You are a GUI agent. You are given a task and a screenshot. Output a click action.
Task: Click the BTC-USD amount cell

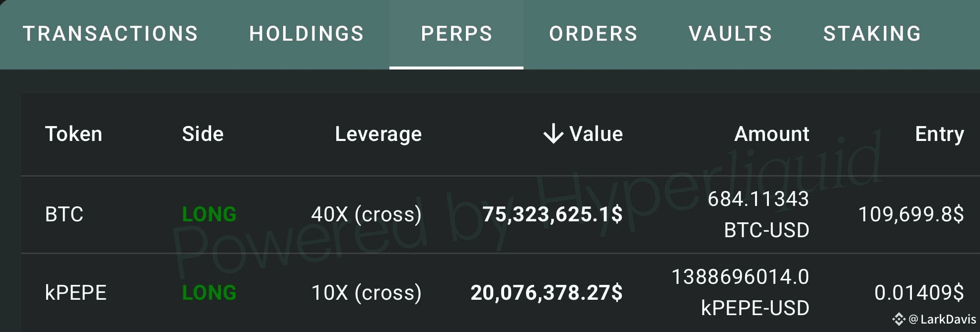coord(758,214)
